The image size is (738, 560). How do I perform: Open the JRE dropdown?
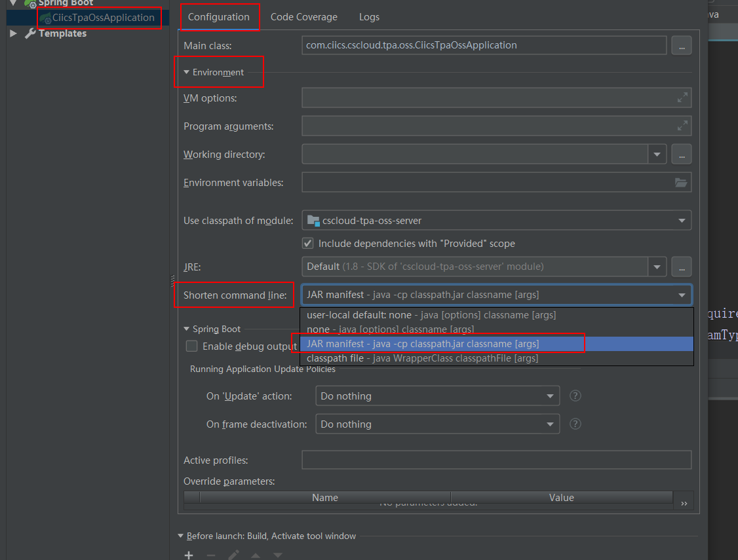[x=657, y=267]
